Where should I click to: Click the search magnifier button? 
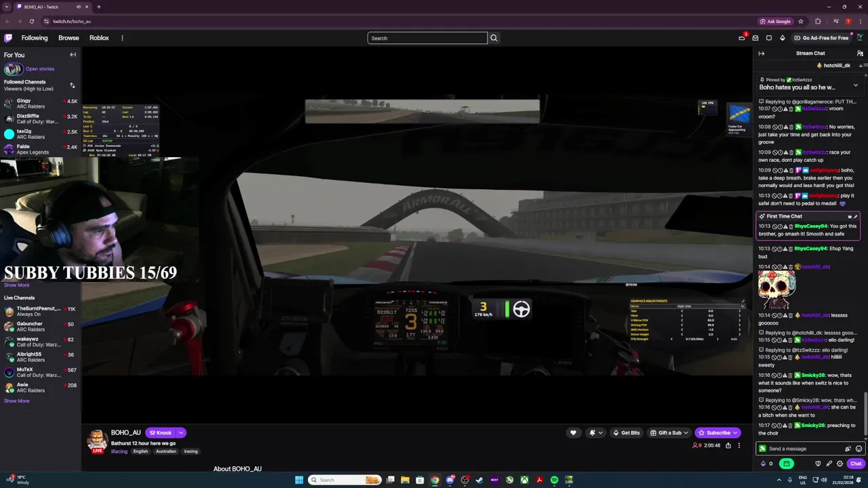494,38
